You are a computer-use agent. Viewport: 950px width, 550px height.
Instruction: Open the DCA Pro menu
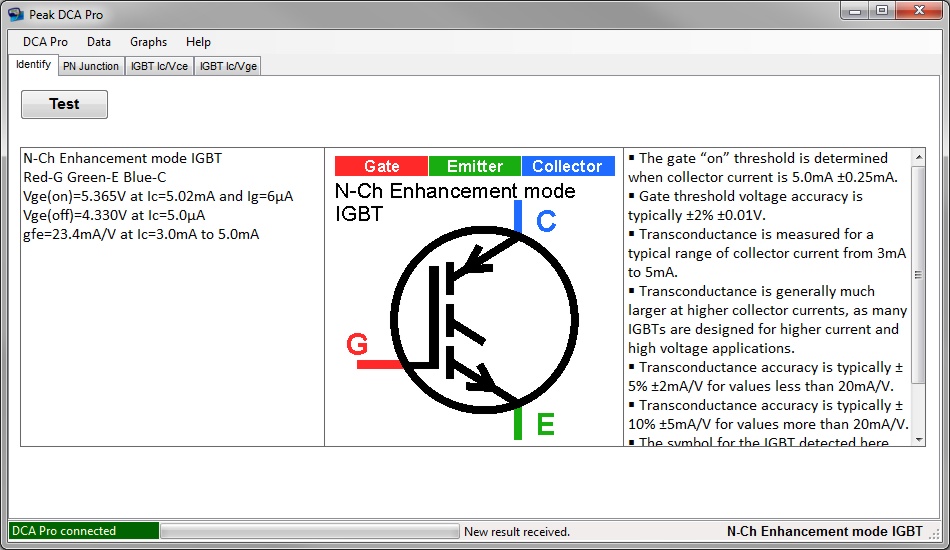(45, 42)
